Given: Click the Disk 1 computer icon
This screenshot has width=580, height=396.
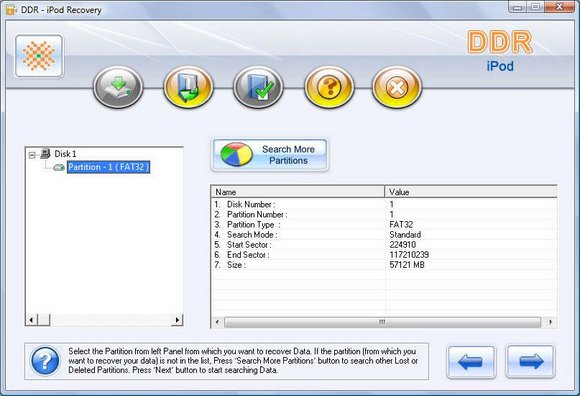Looking at the screenshot, I should pyautogui.click(x=45, y=153).
